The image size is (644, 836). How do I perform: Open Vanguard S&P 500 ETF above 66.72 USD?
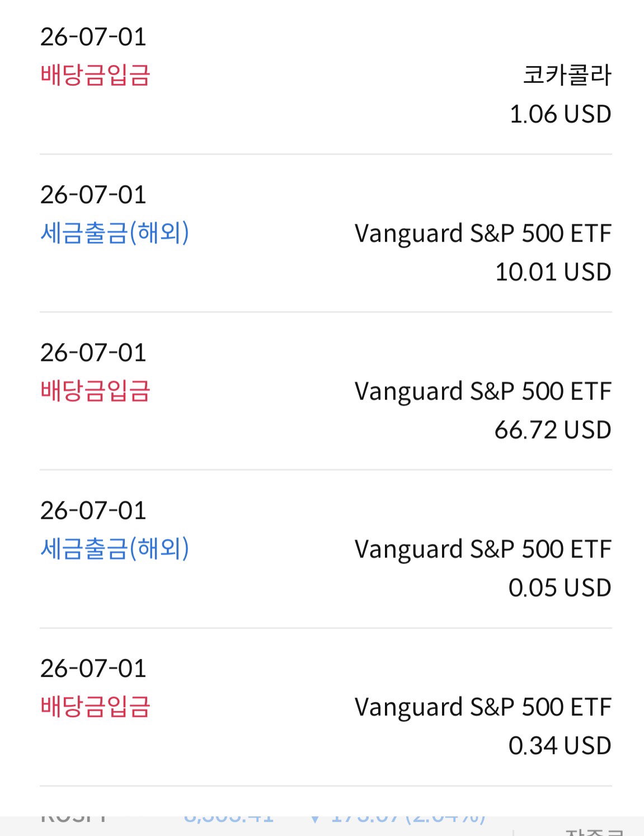coord(483,391)
